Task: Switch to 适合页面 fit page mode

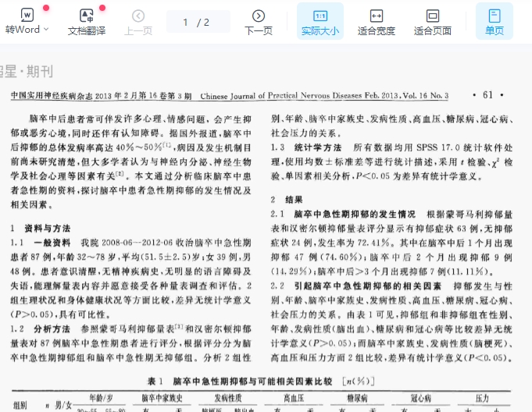Action: click(432, 22)
